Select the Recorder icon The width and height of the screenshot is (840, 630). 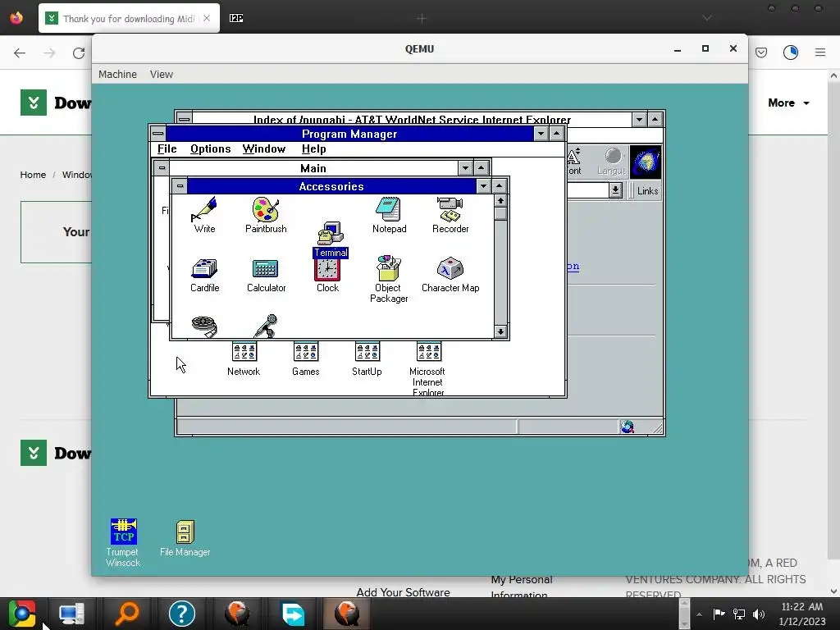450,215
